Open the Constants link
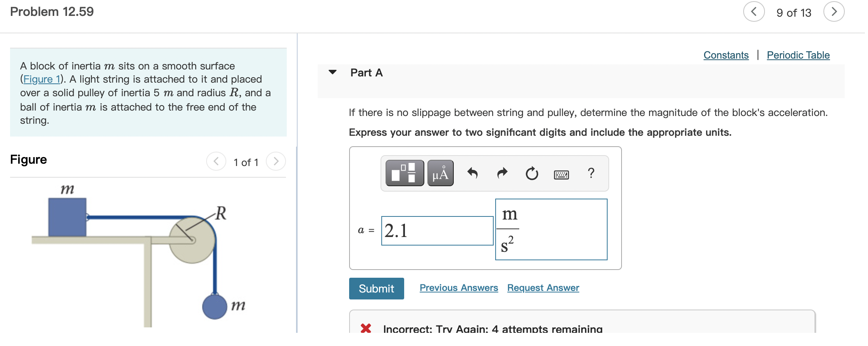Screen dimensions: 868x346 pos(726,55)
